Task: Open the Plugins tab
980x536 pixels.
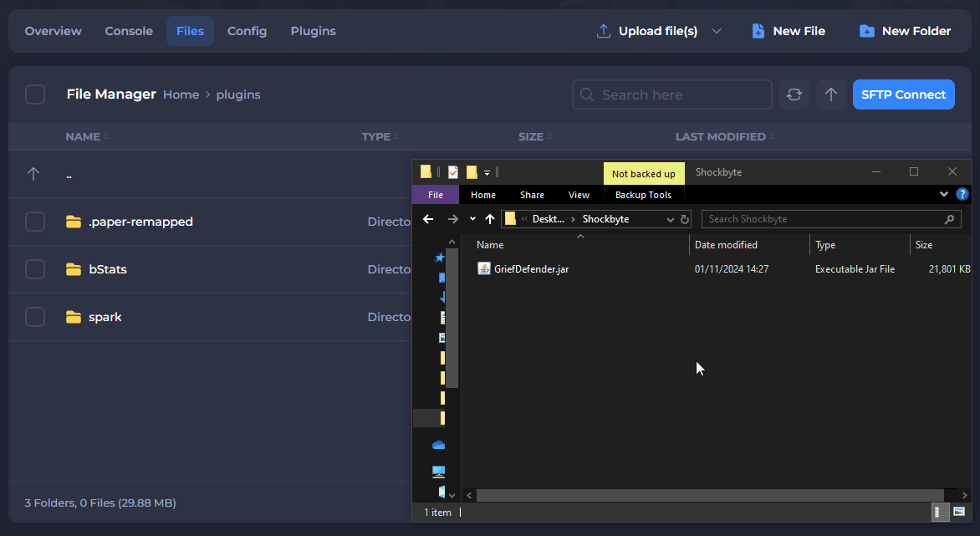Action: click(313, 31)
